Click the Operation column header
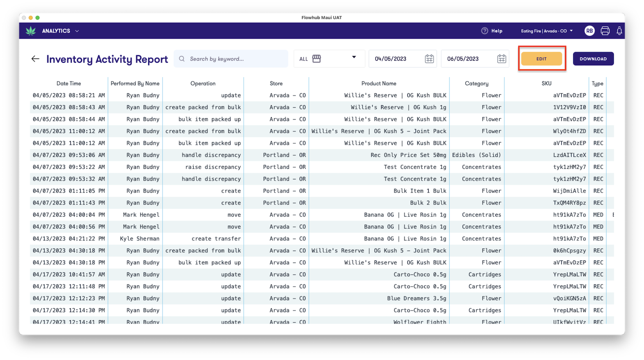 tap(203, 84)
